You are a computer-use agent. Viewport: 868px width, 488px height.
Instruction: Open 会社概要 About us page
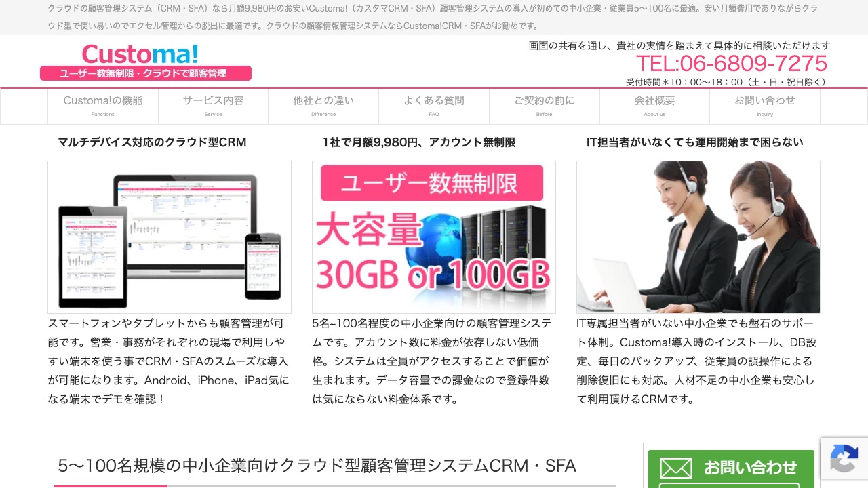point(654,106)
